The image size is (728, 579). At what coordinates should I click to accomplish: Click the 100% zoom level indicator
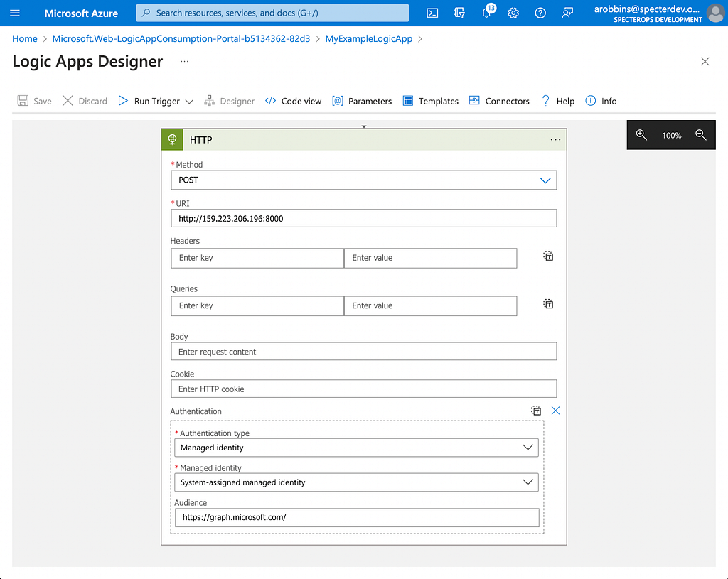tap(671, 136)
